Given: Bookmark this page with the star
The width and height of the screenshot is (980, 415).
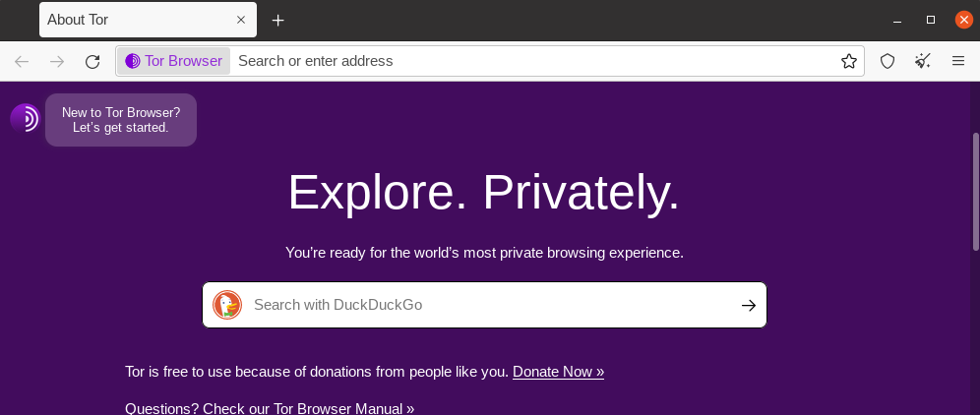Looking at the screenshot, I should (x=849, y=61).
